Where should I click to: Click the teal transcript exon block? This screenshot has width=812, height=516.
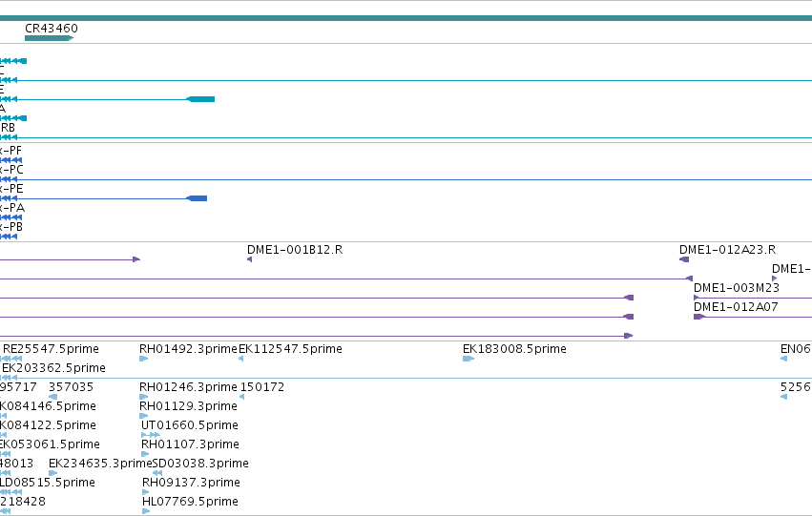click(200, 99)
